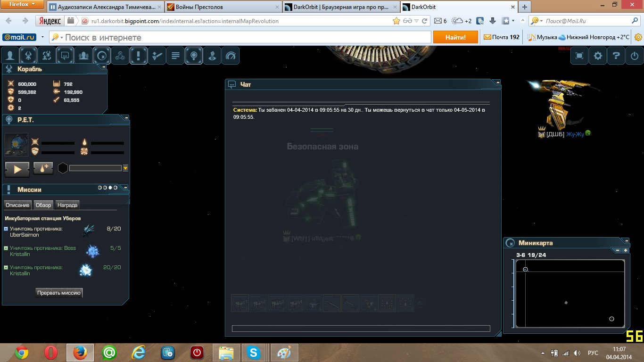Click the logout power icon

coord(635,56)
